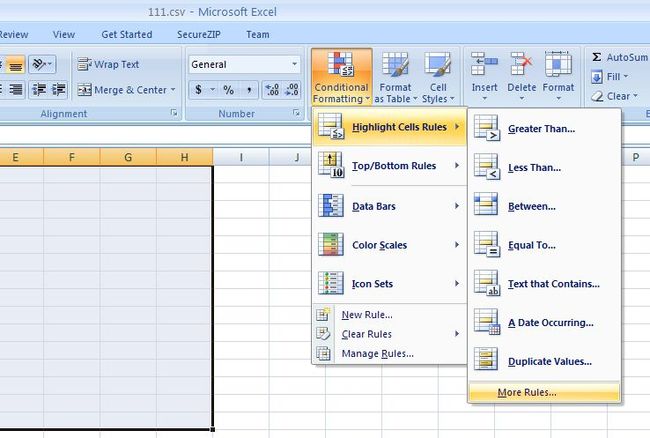Open Color Scales submenu
The width and height of the screenshot is (650, 438).
pyautogui.click(x=390, y=245)
